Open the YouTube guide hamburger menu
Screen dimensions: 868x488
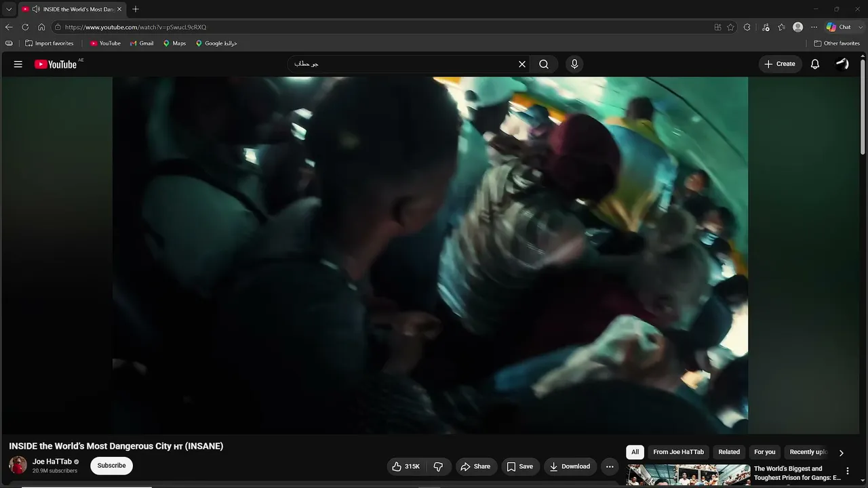[18, 64]
